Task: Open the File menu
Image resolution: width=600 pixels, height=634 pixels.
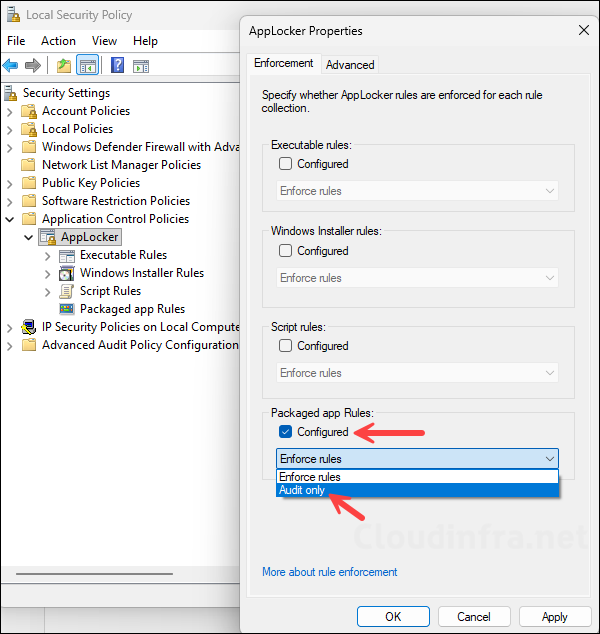Action: point(16,41)
